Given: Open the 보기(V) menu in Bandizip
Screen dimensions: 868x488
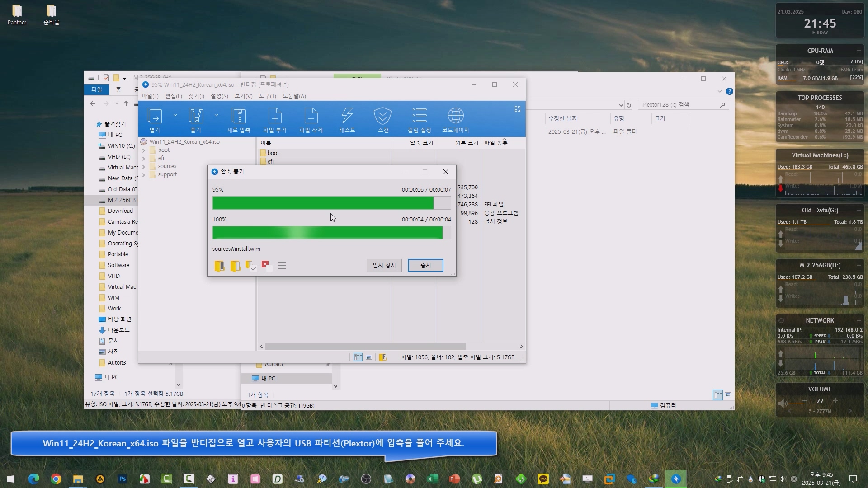Looking at the screenshot, I should [x=243, y=96].
